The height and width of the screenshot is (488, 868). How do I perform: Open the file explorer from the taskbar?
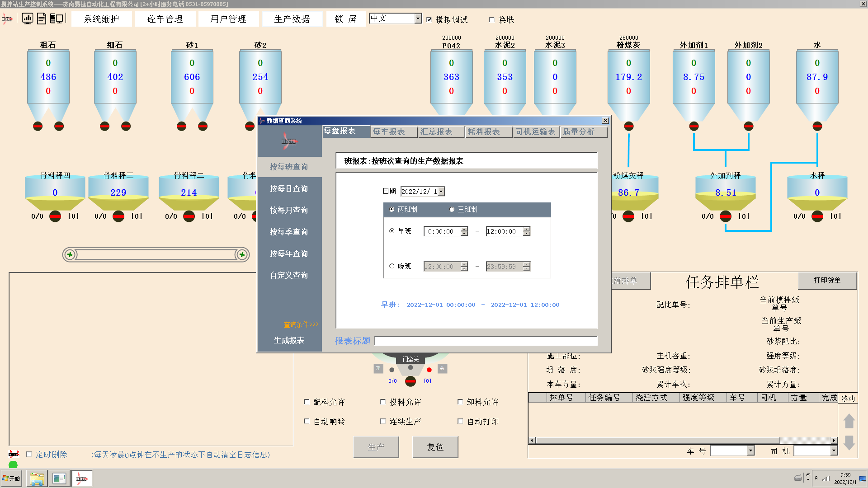[37, 479]
